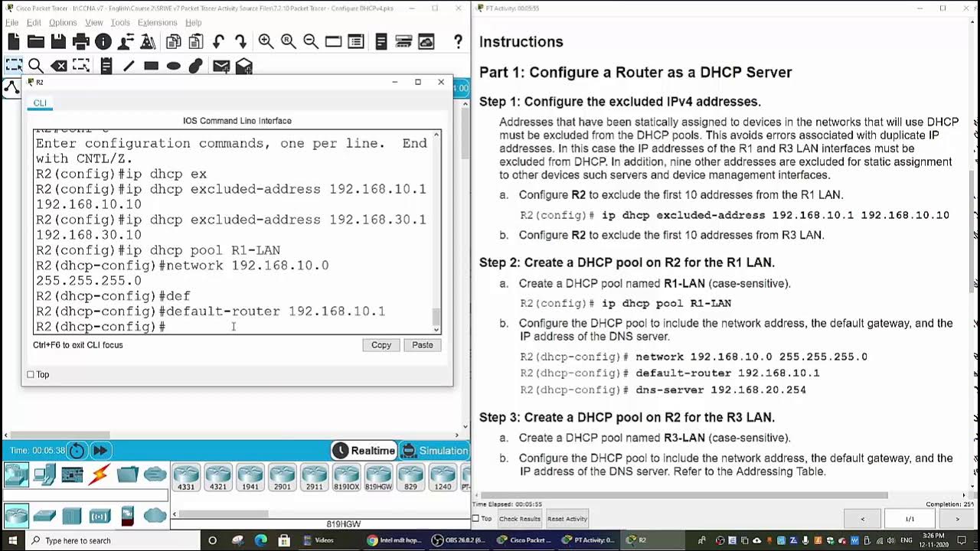Click Reset Activity button

[x=567, y=519]
